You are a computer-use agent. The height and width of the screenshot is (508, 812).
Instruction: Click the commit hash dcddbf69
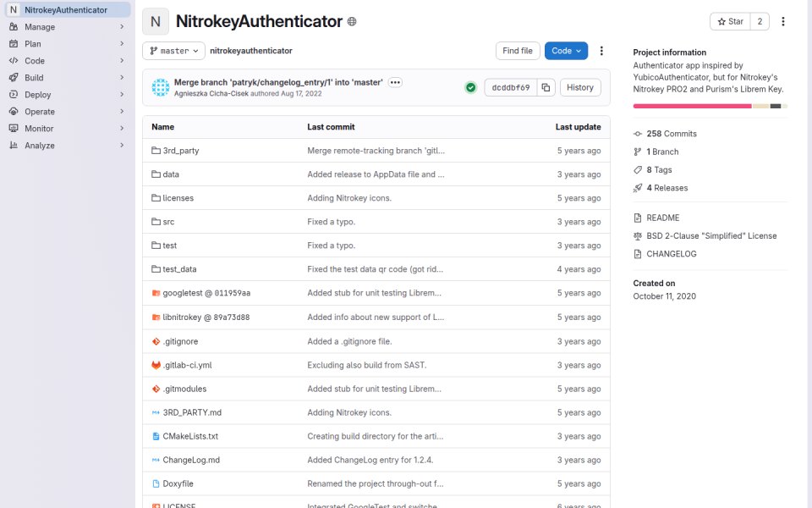pos(511,87)
